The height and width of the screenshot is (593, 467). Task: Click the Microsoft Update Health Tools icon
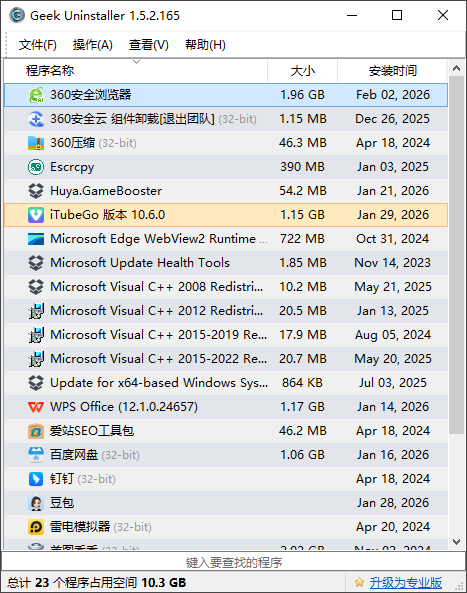pos(36,263)
